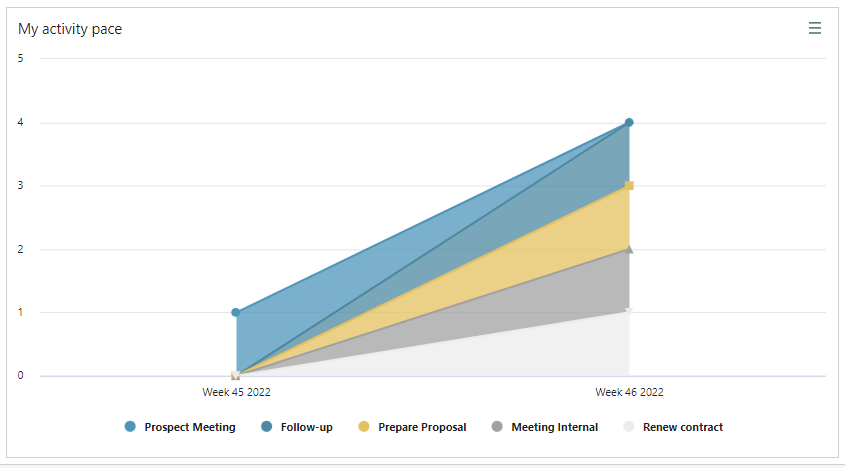The image size is (845, 468).
Task: Click the gray Meeting Internal legend dot
Action: click(x=497, y=427)
